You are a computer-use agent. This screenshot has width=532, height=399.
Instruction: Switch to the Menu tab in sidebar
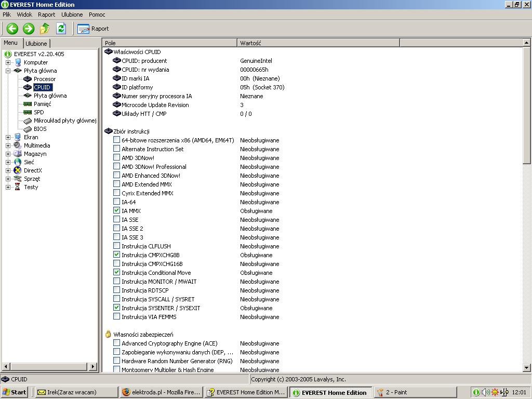tap(11, 43)
